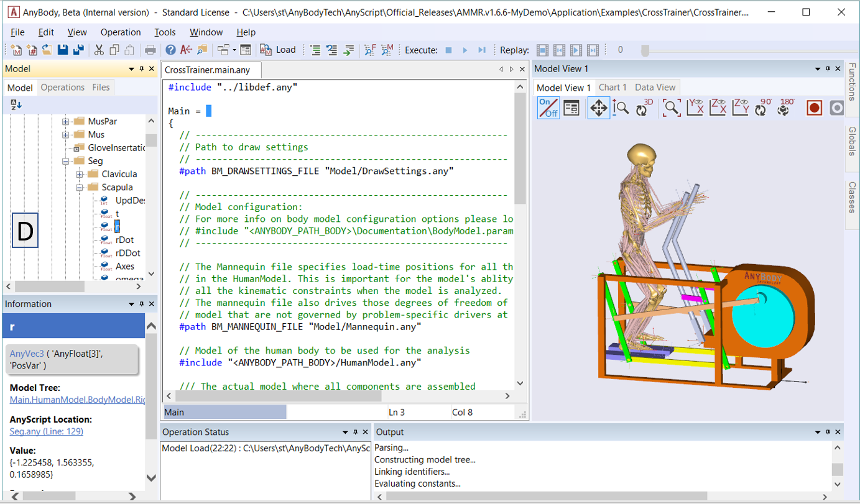The image size is (860, 504).
Task: Open the Model panel dropdown arrow
Action: coord(131,69)
